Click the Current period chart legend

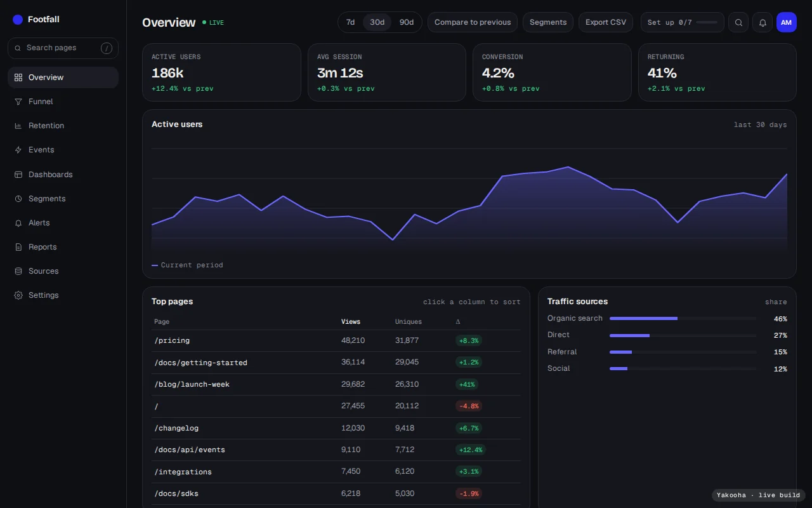coord(187,265)
